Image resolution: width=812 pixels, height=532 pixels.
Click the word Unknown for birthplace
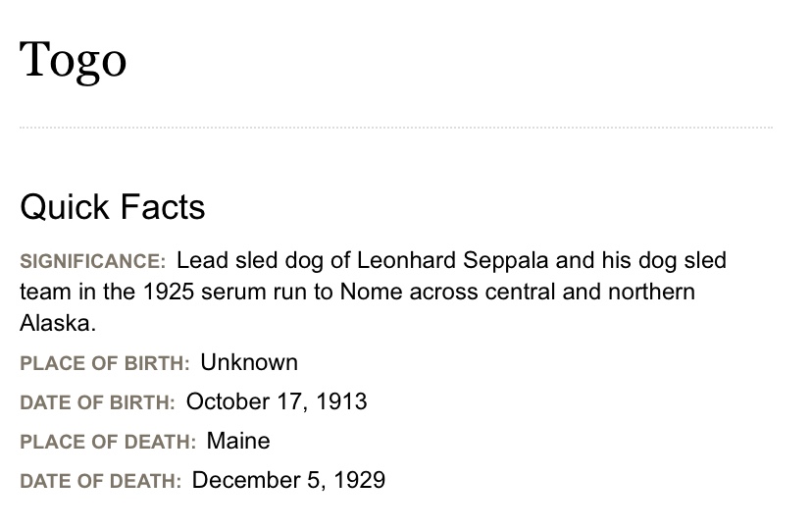tap(249, 362)
